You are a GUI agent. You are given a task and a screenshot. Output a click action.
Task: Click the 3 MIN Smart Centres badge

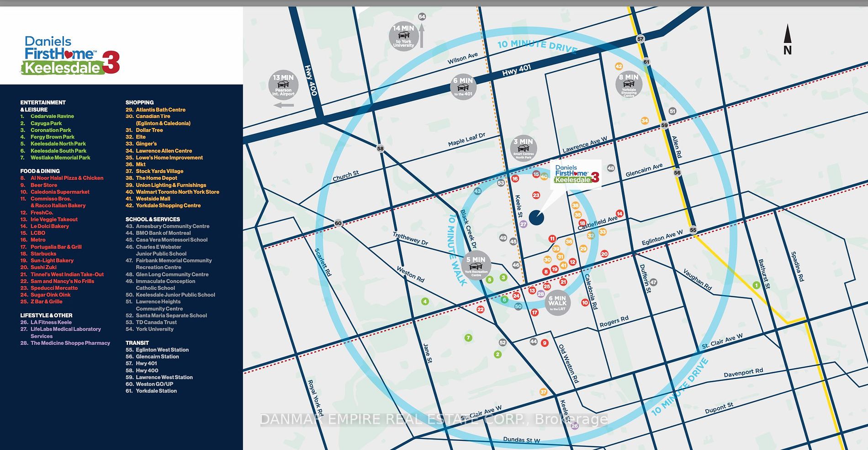click(x=523, y=148)
